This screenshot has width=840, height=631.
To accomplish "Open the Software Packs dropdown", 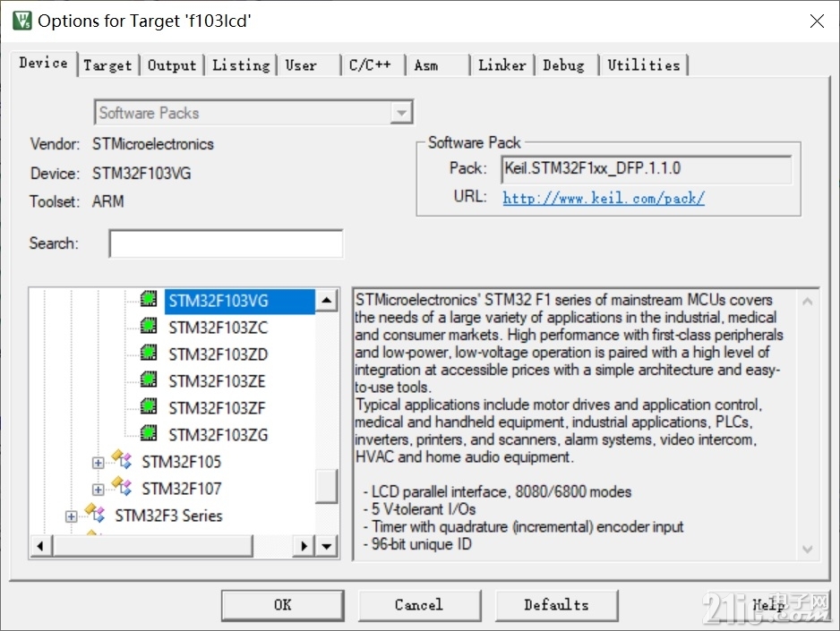I will [401, 113].
